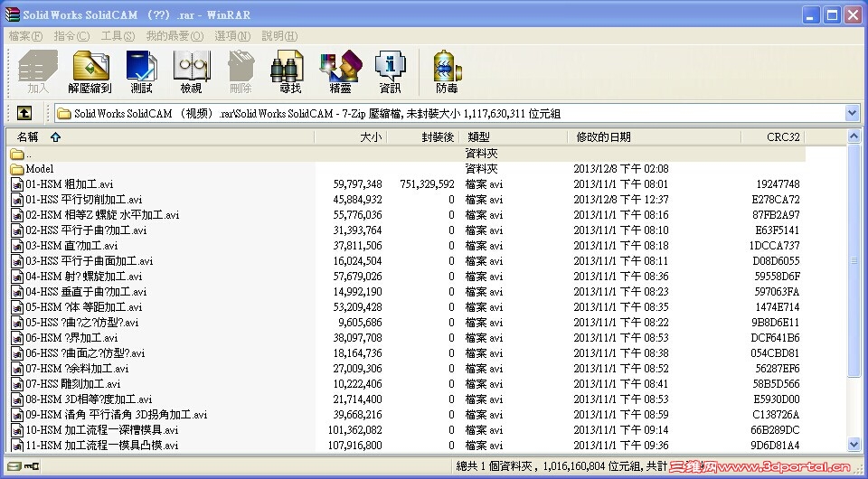Sort by CRC32 column header
868x479 pixels.
[x=773, y=137]
